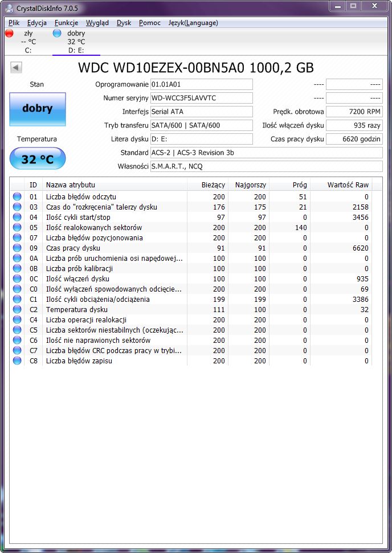Click status icon for attribute C5
The height and width of the screenshot is (553, 392).
click(x=17, y=330)
